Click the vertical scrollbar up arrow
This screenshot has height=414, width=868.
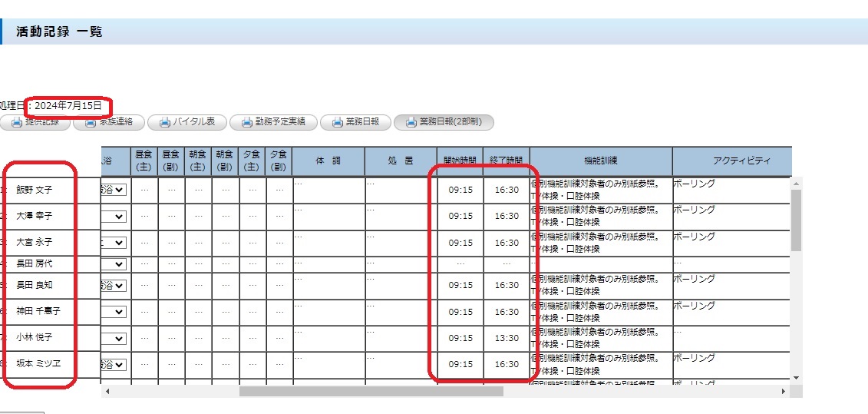(797, 184)
